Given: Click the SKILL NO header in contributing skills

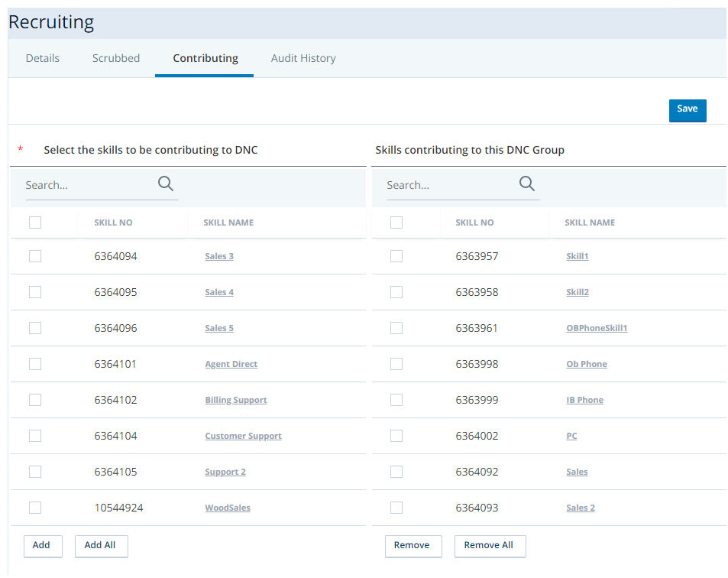Looking at the screenshot, I should coord(474,222).
